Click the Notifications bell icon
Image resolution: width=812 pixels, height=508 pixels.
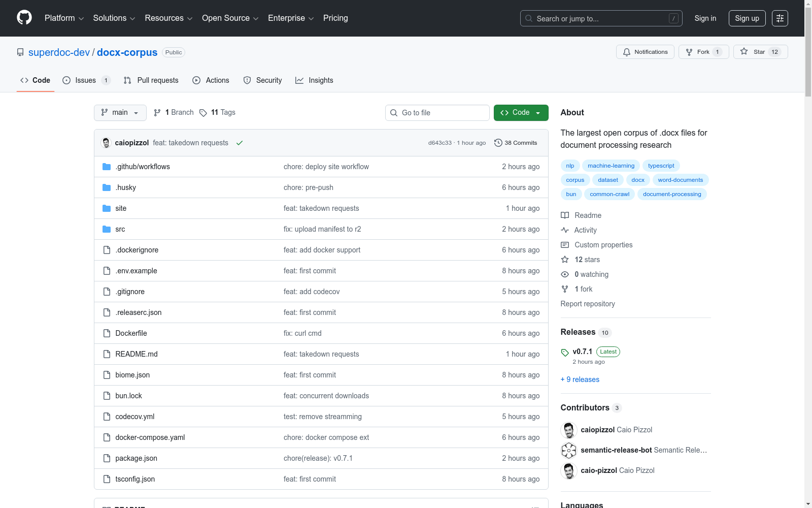[627, 52]
